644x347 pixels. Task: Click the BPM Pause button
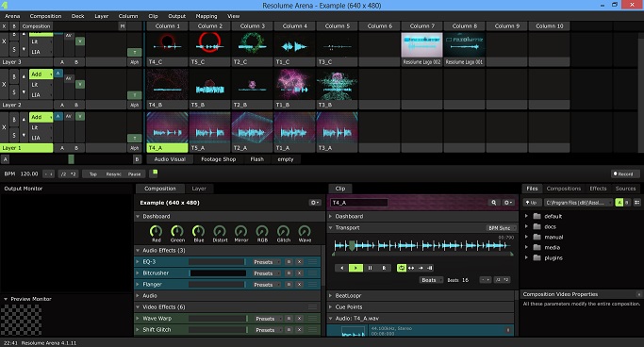(x=134, y=174)
